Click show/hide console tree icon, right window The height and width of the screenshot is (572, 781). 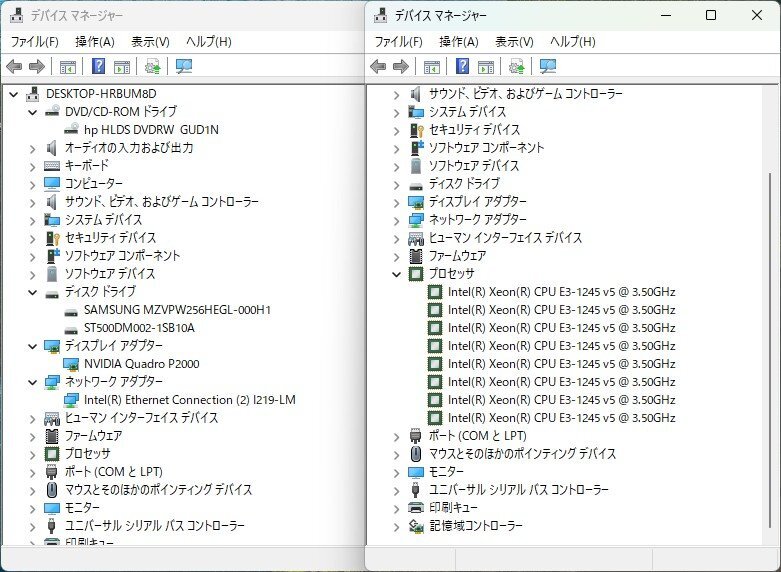431,67
